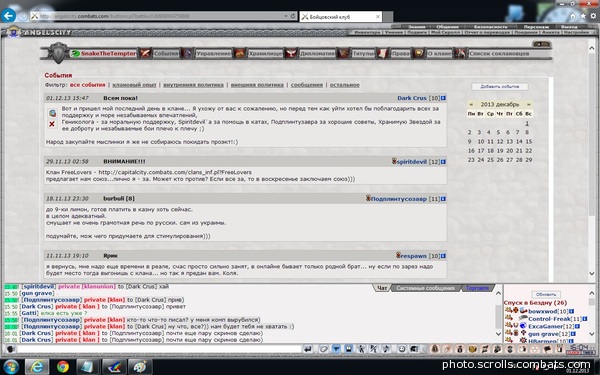The image size is (600, 375).
Task: Open the info icon next to Dark Crus [10] in events
Action: [x=443, y=98]
